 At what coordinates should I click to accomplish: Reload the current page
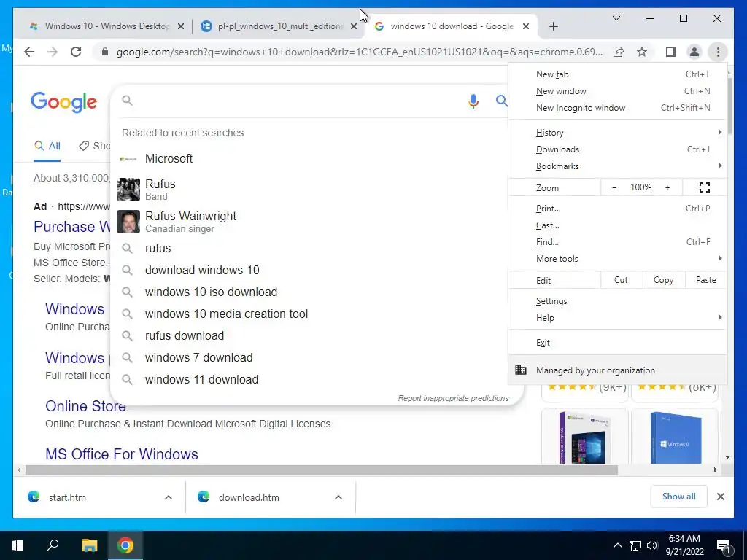(x=76, y=52)
